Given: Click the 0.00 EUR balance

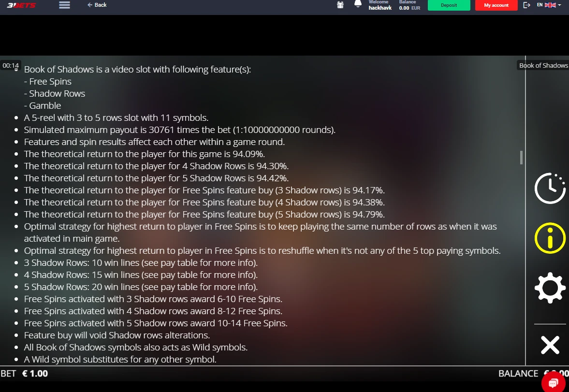Looking at the screenshot, I should 409,8.
